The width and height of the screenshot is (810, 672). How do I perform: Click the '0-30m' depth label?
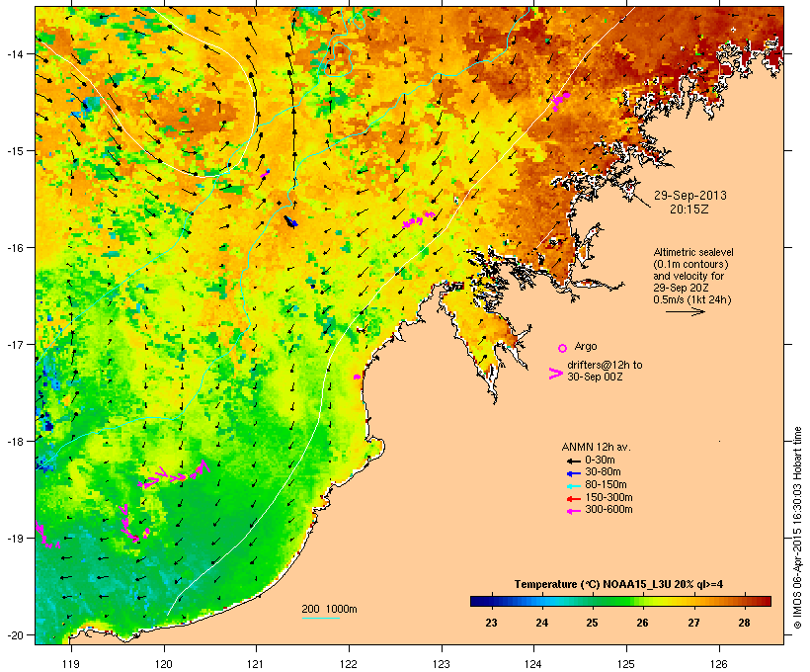[600, 461]
